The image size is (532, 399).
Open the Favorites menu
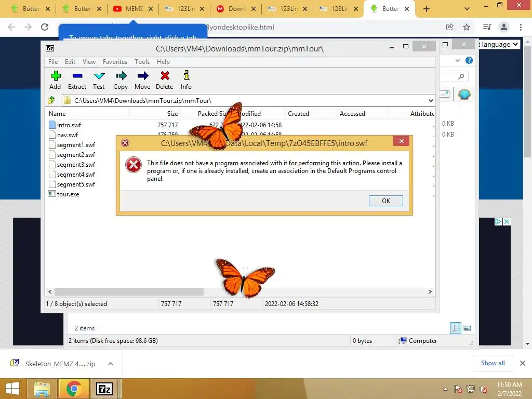tap(115, 62)
